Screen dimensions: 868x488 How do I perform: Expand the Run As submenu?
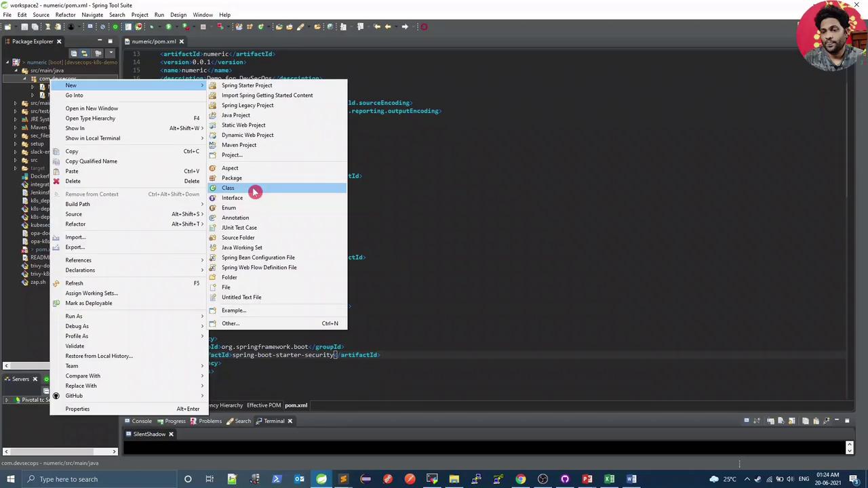click(201, 317)
